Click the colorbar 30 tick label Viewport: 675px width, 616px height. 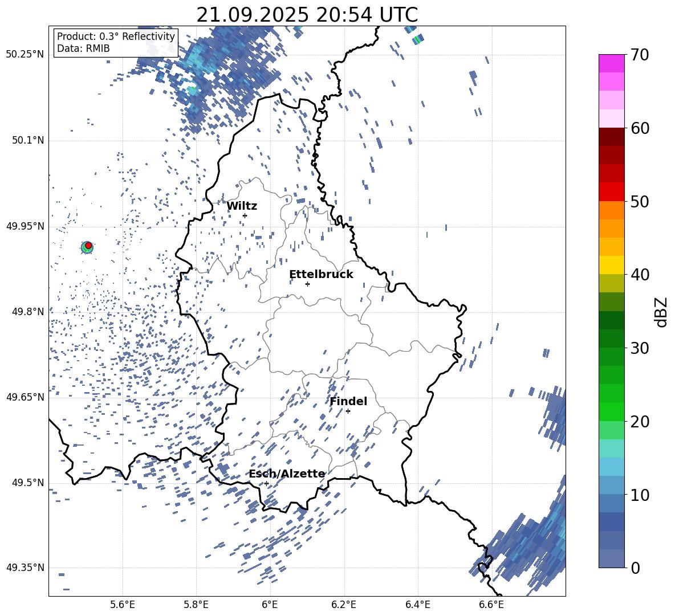[640, 348]
